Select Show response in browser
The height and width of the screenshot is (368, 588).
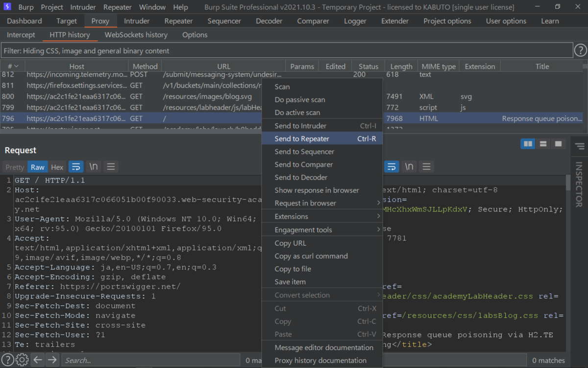tap(322, 190)
